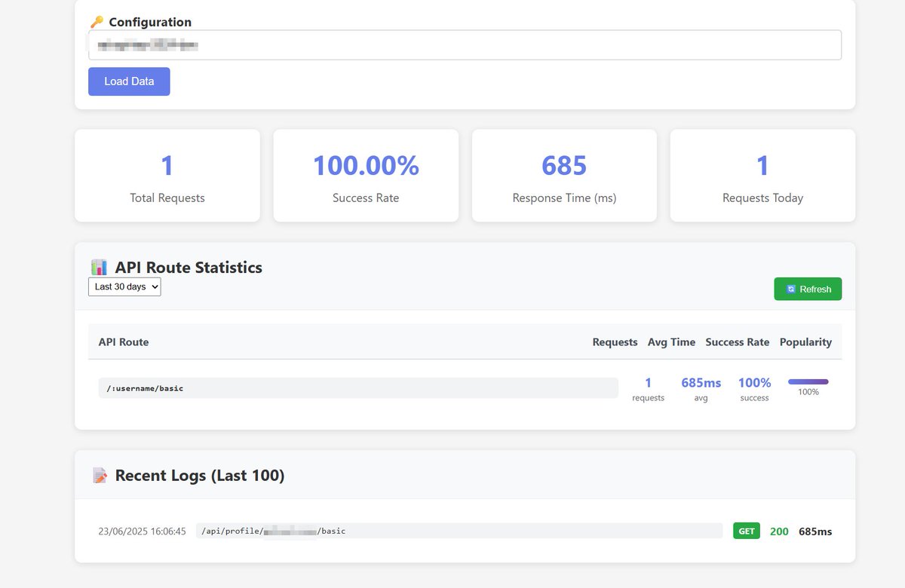Click the Requests Today label
905x588 pixels.
coord(762,198)
